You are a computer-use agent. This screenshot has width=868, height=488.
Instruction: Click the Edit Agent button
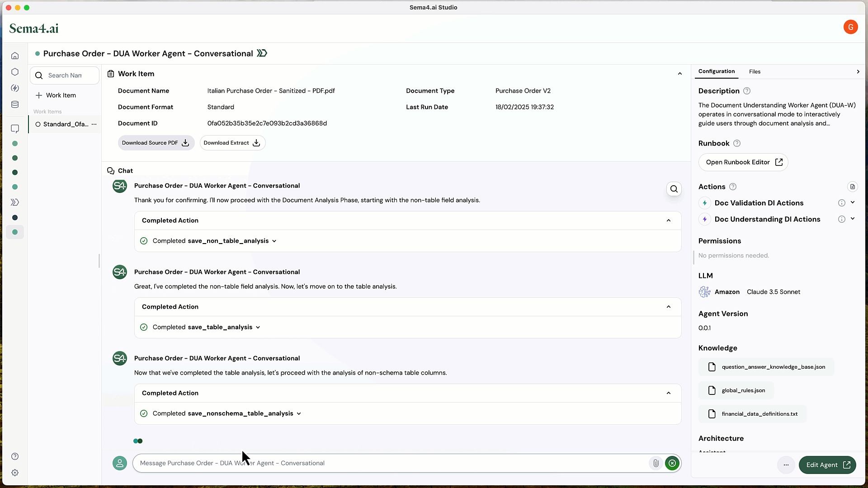(x=827, y=465)
